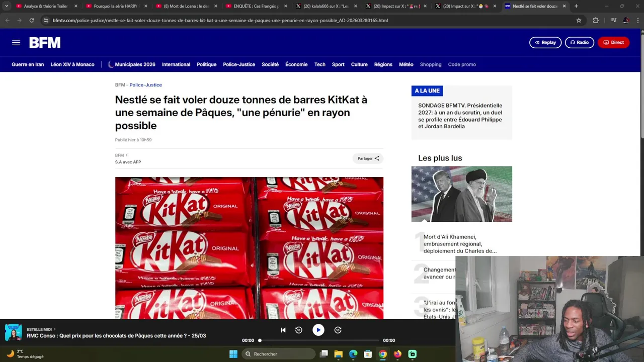
Task: Open the weather widget Temps dégagé
Action: click(25, 354)
